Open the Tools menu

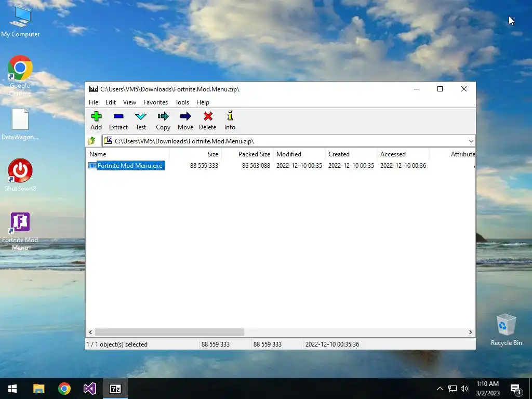(182, 102)
